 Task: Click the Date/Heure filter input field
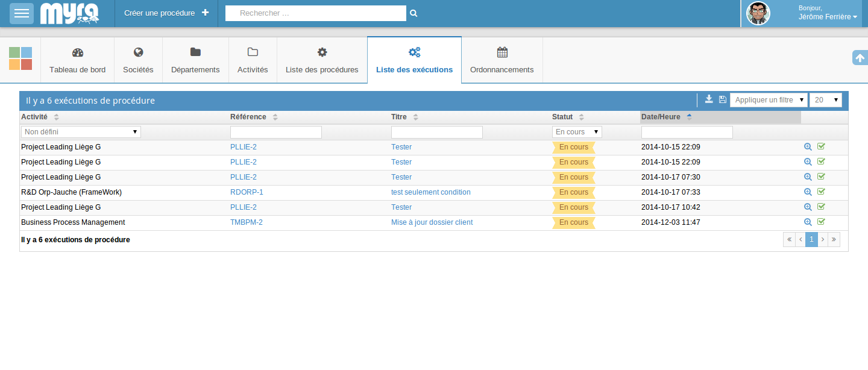coord(687,132)
